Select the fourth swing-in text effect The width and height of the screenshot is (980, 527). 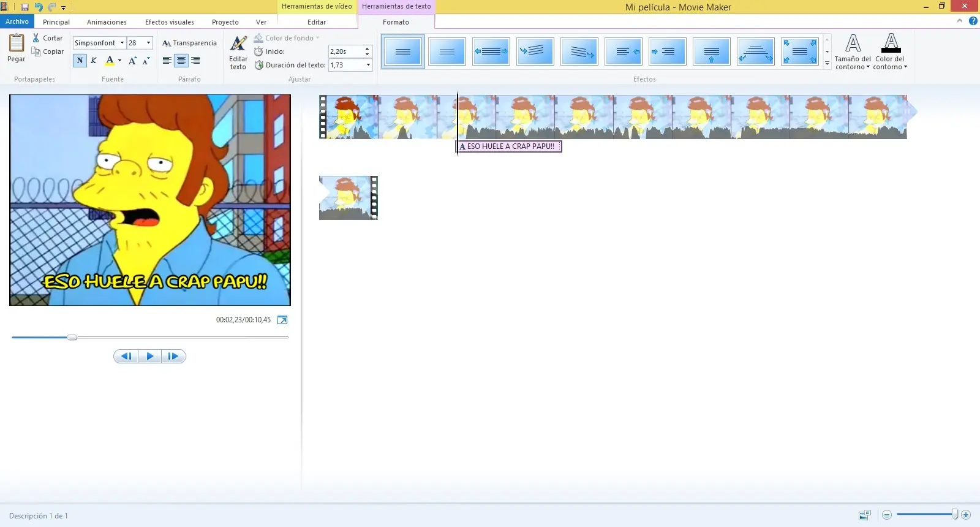[x=535, y=51]
